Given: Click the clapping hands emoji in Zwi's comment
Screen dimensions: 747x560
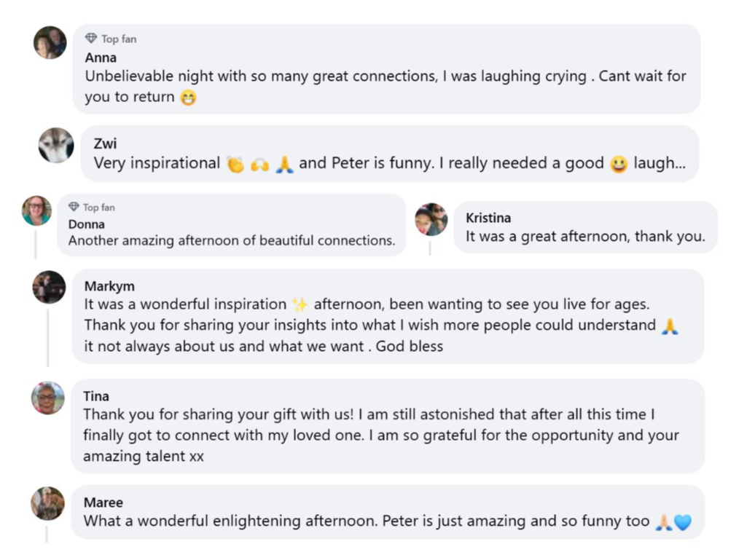Looking at the screenshot, I should click(235, 165).
